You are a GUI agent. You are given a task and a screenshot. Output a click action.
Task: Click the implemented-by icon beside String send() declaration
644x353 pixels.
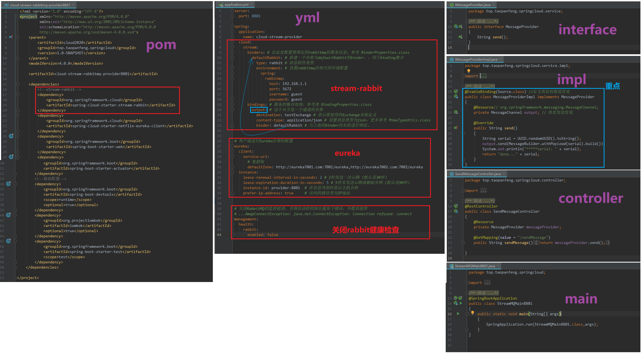pos(461,37)
